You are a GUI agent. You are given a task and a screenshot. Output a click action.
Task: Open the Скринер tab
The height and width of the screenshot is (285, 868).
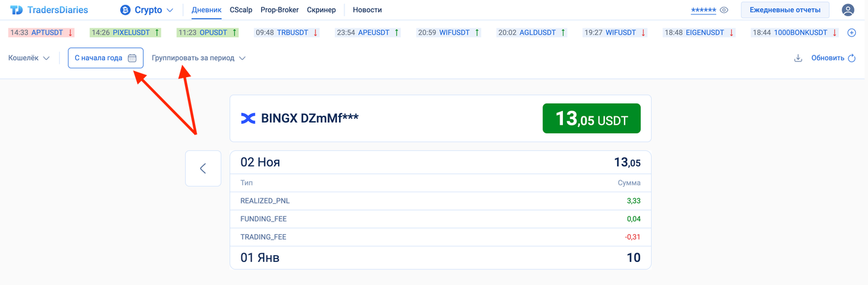coord(321,10)
